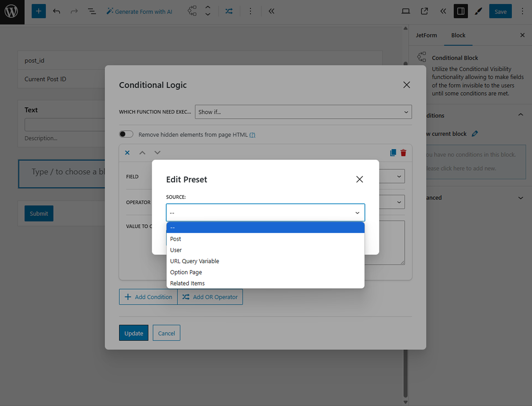
Task: Click the pencil edit icon beside current block
Action: (474, 133)
